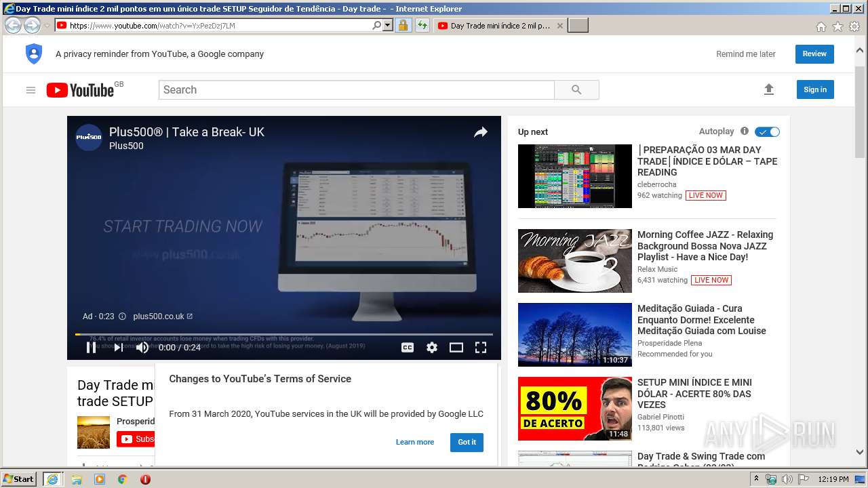Skip to the next video

click(118, 348)
